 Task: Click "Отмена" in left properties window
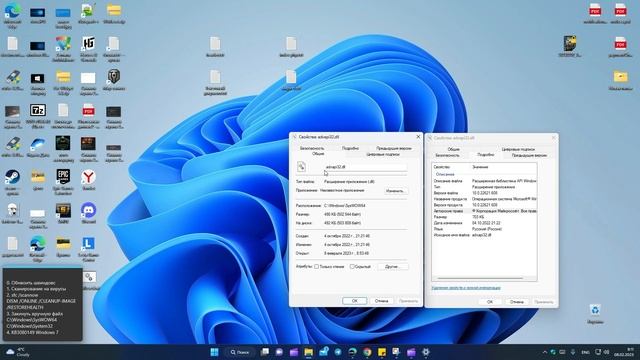coord(381,301)
